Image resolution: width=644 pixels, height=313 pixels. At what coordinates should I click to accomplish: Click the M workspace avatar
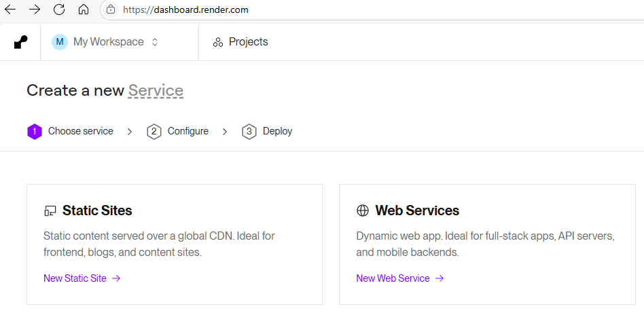pos(60,42)
